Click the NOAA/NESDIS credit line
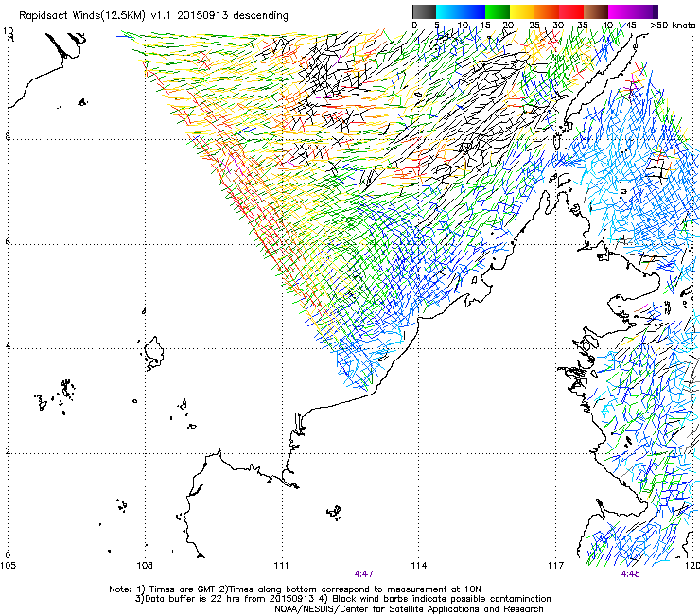 [x=409, y=608]
